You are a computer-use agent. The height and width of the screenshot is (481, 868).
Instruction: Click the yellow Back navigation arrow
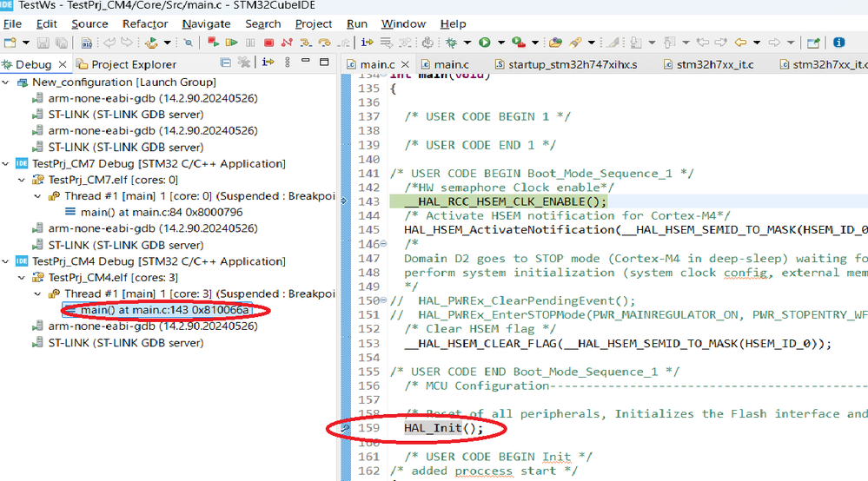(740, 43)
